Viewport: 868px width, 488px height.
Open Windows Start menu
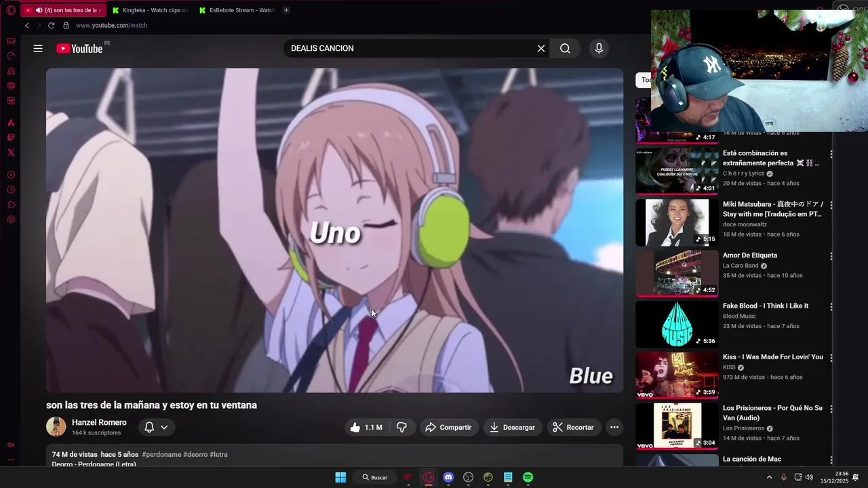click(340, 477)
